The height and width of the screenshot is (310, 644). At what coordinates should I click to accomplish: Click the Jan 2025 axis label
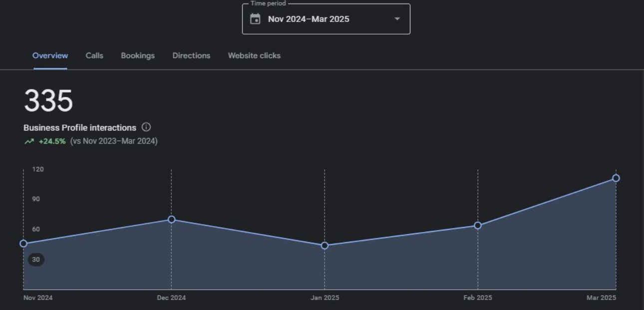point(324,298)
